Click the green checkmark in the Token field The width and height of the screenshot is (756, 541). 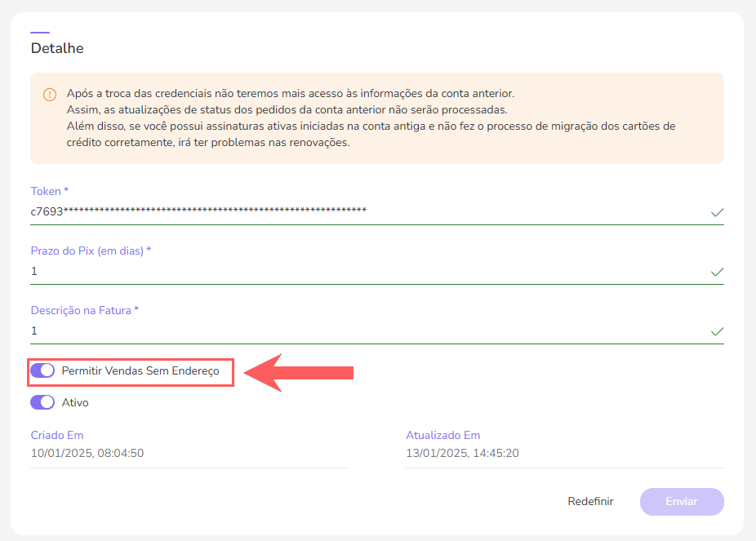pos(717,212)
